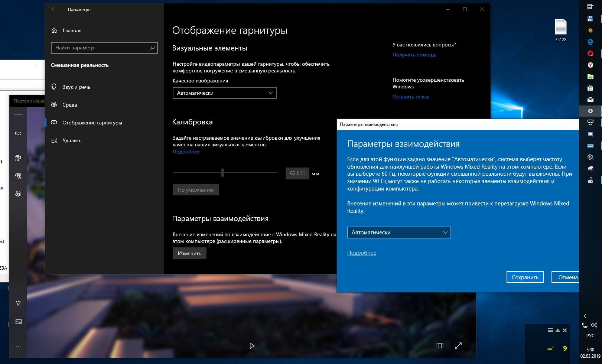Click the picture icon in the portal sidebar

18,322
